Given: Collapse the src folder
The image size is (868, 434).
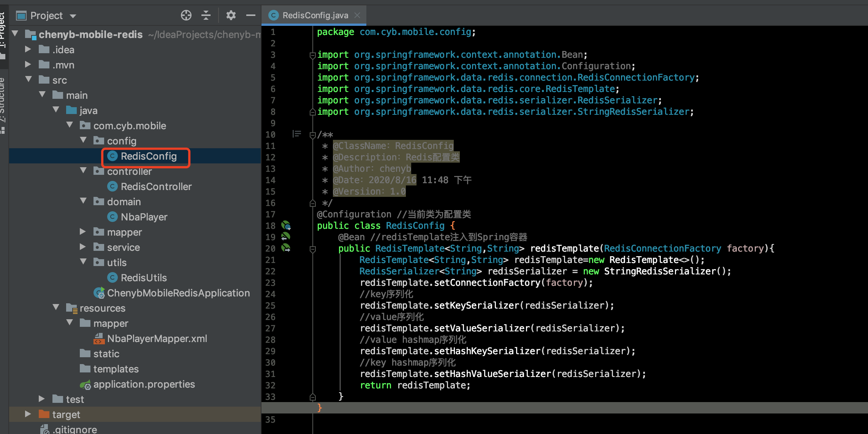Looking at the screenshot, I should 29,79.
